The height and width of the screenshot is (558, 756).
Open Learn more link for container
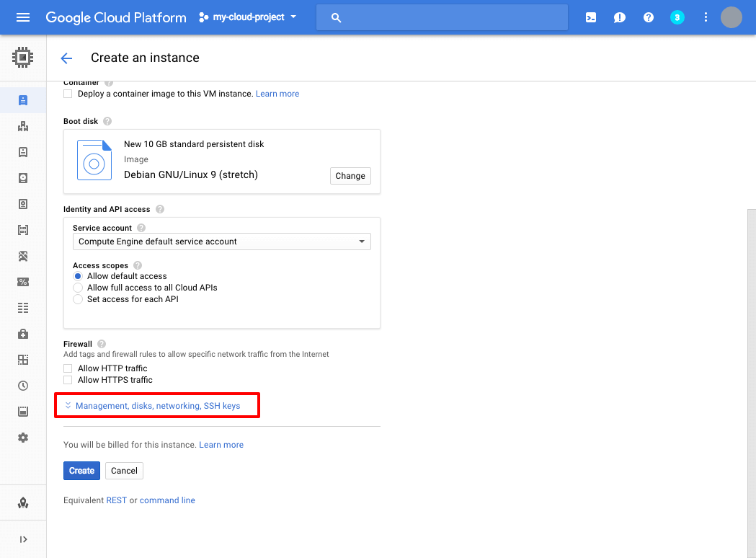[x=277, y=94]
